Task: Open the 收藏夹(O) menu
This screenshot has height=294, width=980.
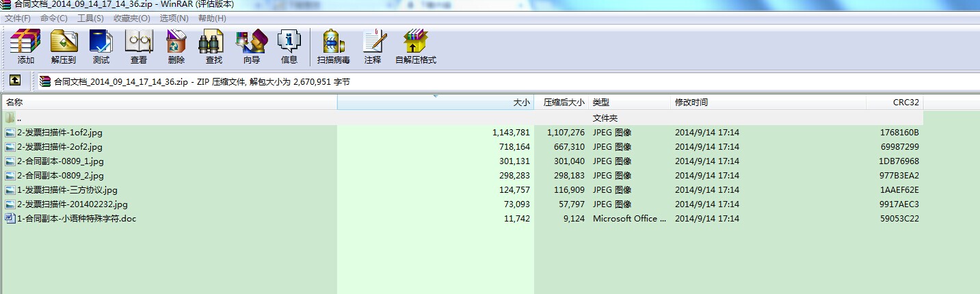Action: pyautogui.click(x=132, y=18)
